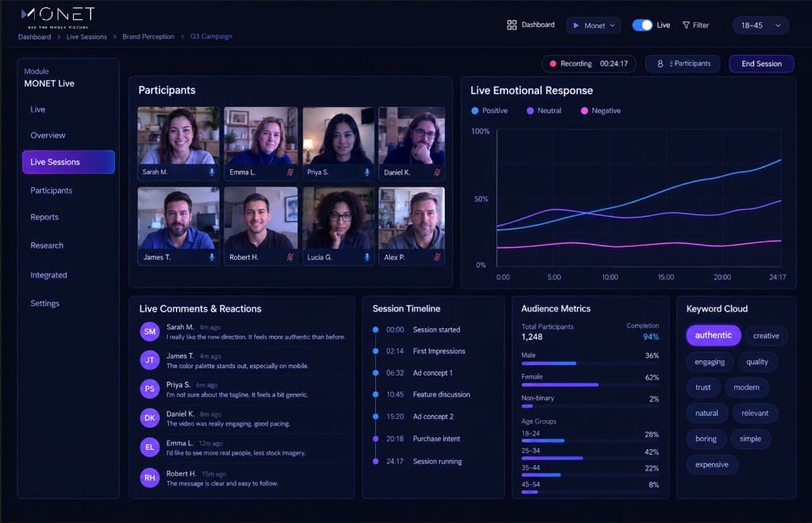Image resolution: width=812 pixels, height=523 pixels.
Task: Click the PS avatar in comments
Action: (150, 389)
